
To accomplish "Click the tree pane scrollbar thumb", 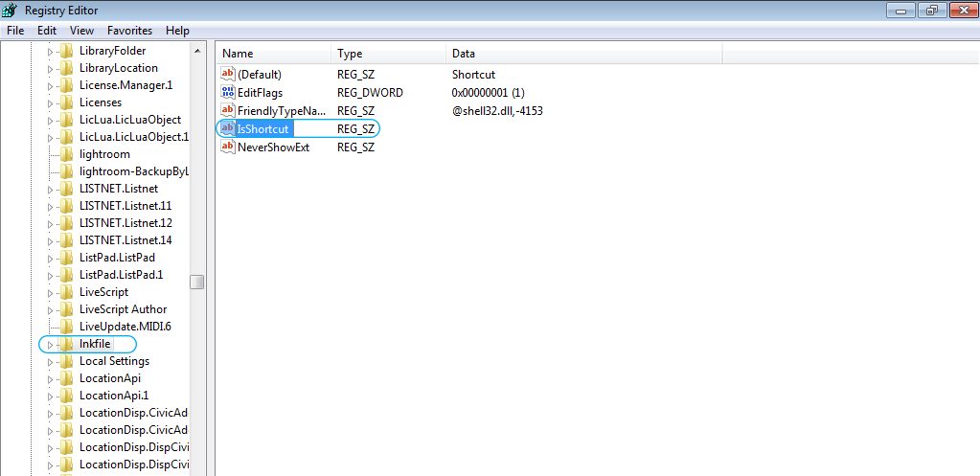I will pos(196,282).
